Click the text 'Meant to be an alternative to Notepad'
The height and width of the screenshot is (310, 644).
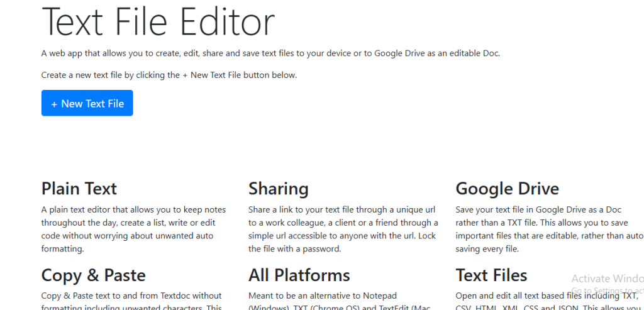[x=323, y=296]
